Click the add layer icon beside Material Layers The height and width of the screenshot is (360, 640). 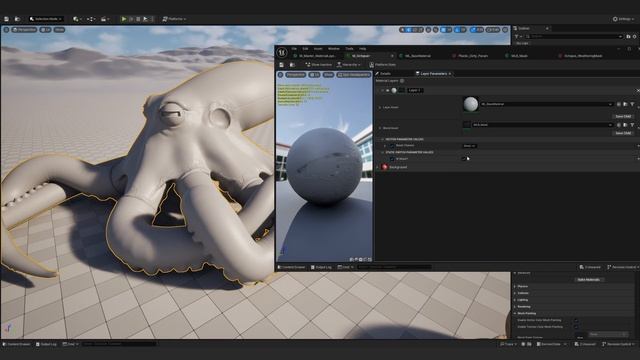pos(402,81)
